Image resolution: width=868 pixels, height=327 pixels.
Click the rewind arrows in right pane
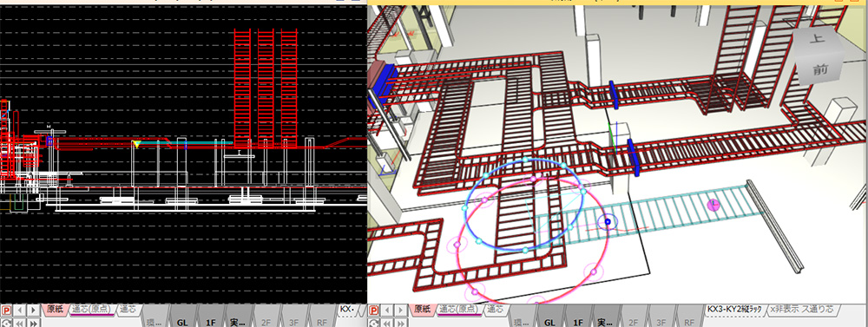pyautogui.click(x=387, y=324)
